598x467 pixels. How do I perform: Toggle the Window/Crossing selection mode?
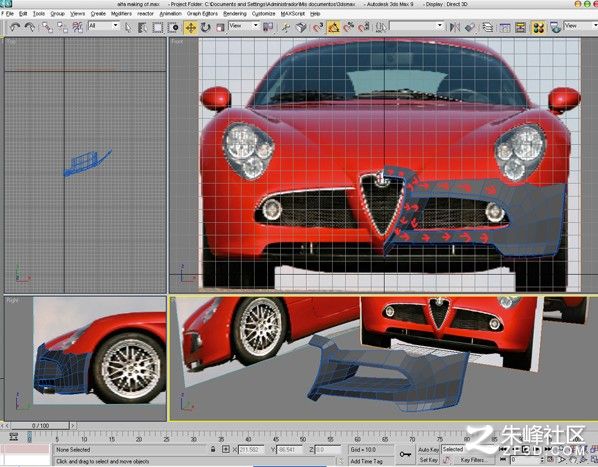tap(173, 27)
